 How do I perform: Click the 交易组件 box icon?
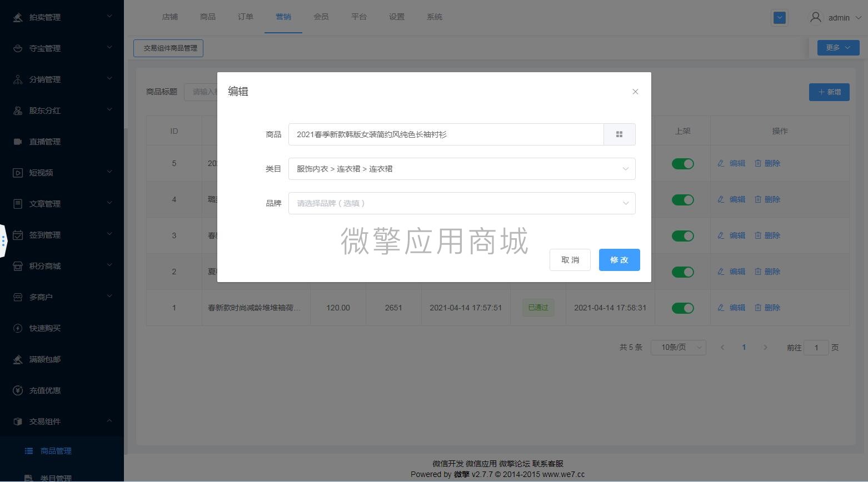(18, 421)
